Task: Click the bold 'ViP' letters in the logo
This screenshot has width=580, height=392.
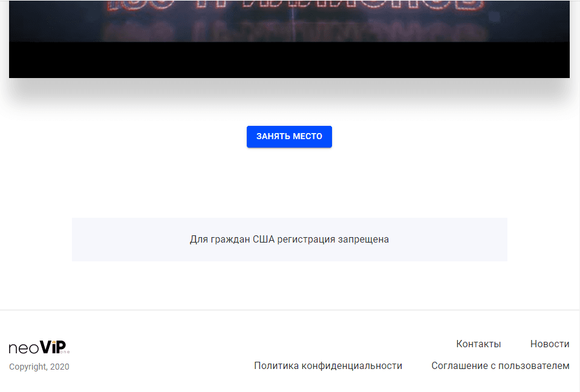Action: coord(52,347)
